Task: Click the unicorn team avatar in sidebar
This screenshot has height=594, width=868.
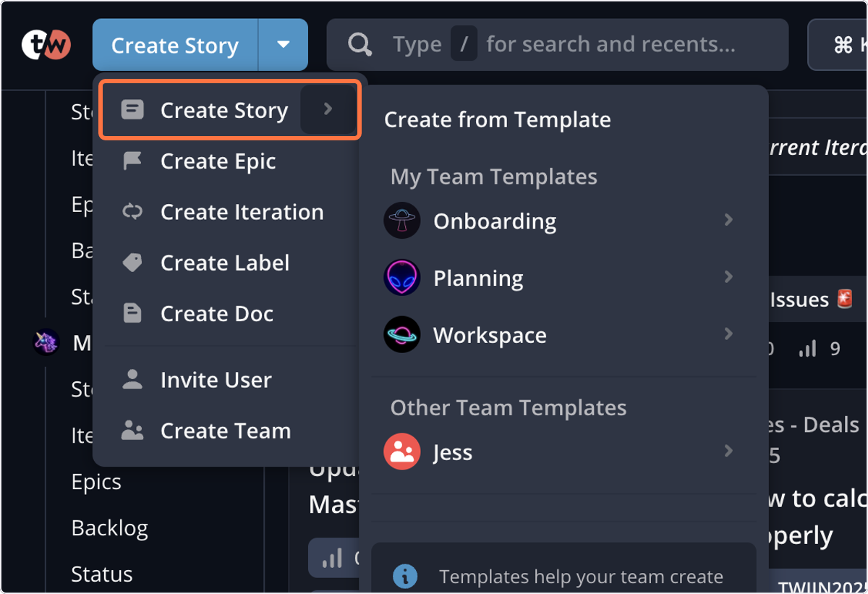Action: pyautogui.click(x=46, y=342)
